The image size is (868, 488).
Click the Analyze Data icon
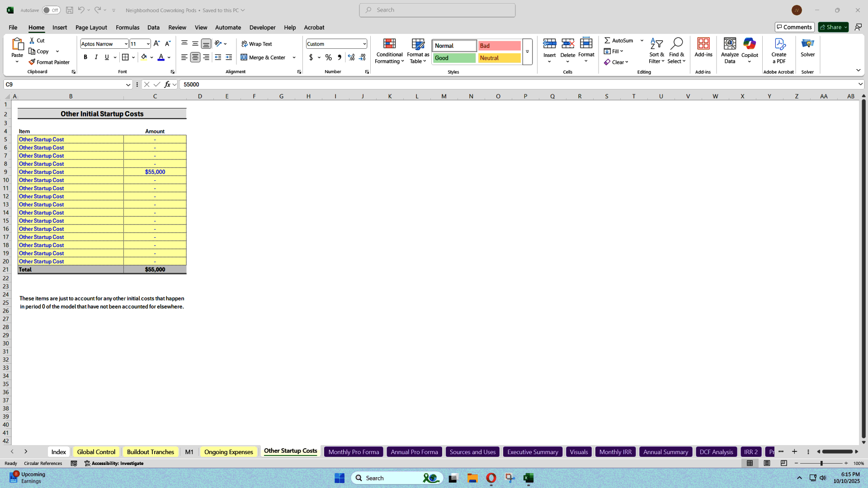click(x=730, y=44)
